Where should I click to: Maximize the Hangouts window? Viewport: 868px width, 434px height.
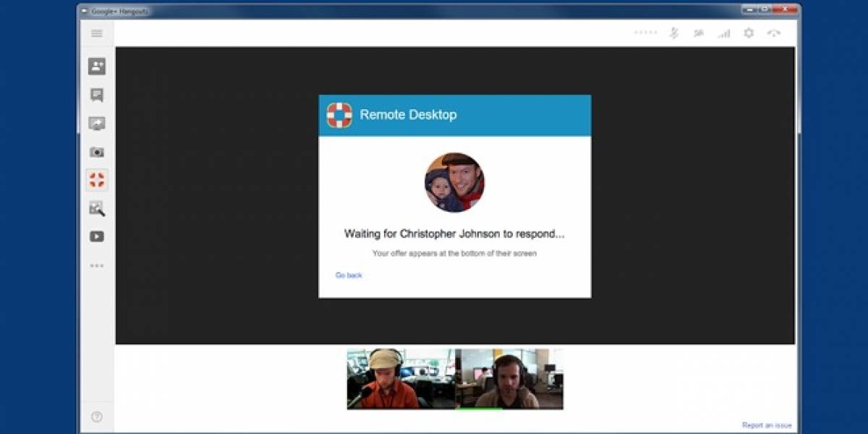pyautogui.click(x=764, y=9)
